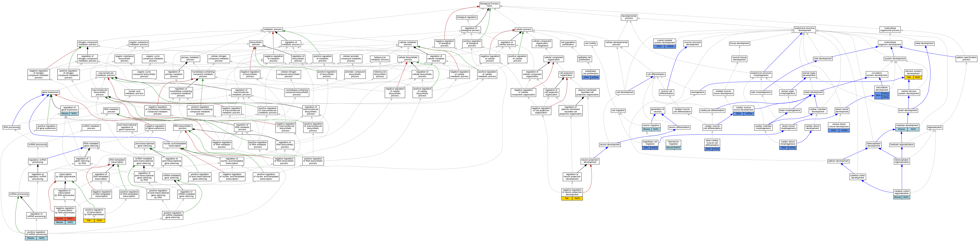
Task: Click the epithelial cell proliferation node
Action: click(x=584, y=59)
